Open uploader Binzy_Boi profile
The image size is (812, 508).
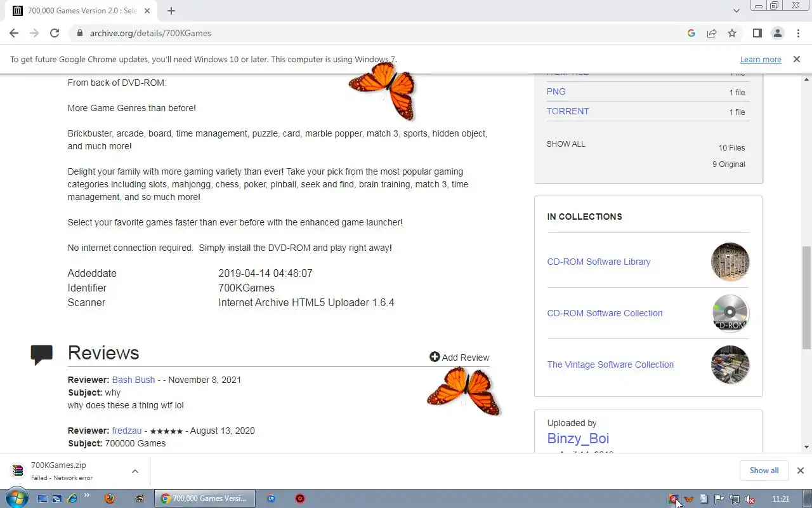[578, 438]
